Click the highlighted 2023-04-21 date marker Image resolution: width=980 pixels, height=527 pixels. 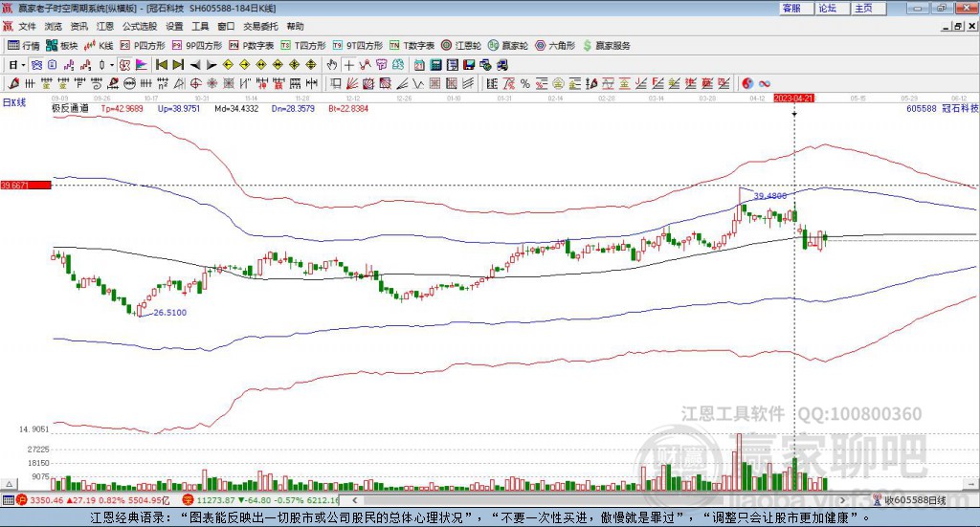tap(793, 99)
